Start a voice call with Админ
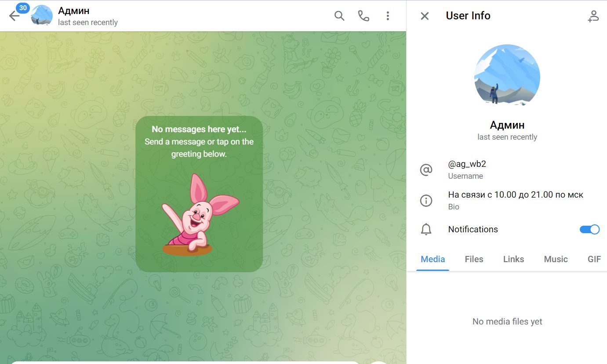This screenshot has width=607, height=364. [x=363, y=16]
